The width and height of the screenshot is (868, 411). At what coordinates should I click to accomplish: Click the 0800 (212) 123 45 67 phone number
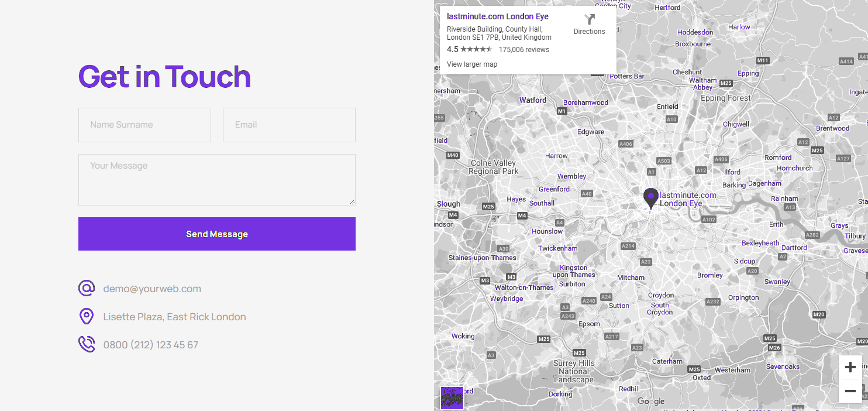pyautogui.click(x=151, y=345)
